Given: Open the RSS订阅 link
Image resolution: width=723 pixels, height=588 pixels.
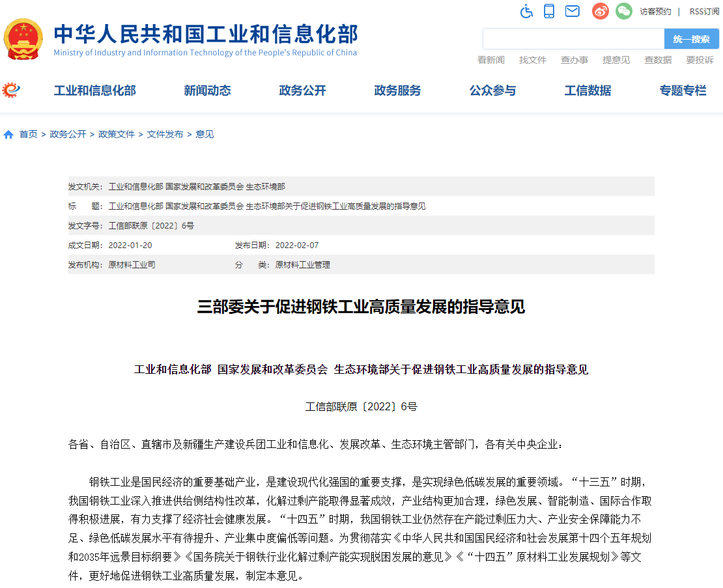Looking at the screenshot, I should tap(704, 12).
